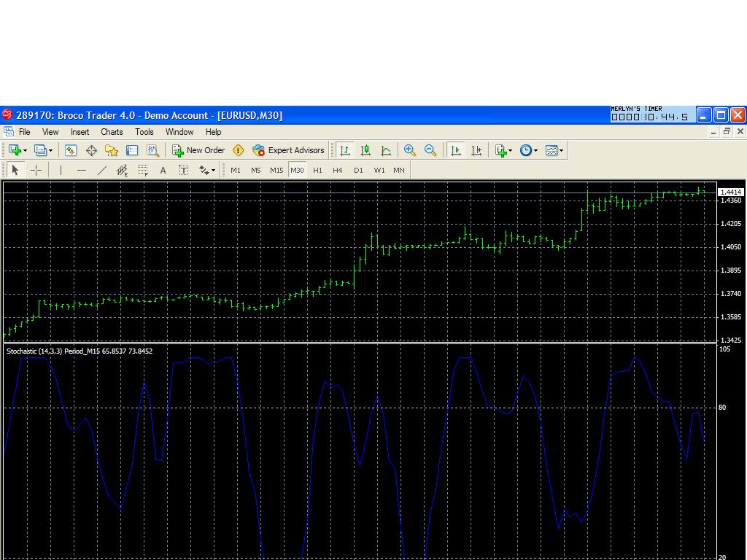Click the New Order button
The height and width of the screenshot is (560, 747).
coord(198,150)
